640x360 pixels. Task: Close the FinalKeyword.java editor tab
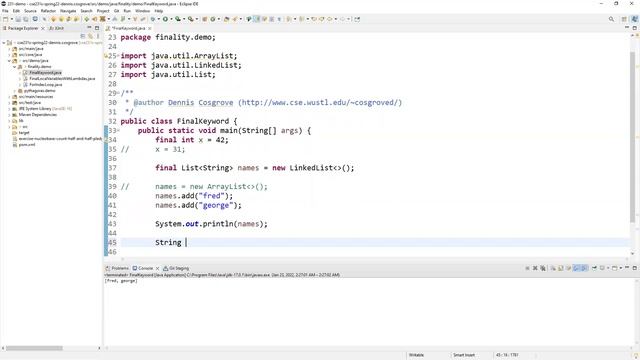click(150, 28)
